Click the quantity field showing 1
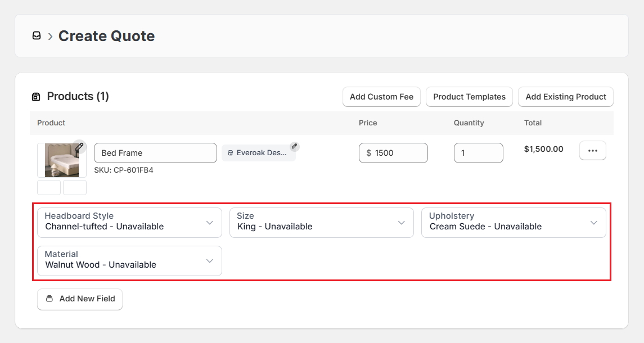This screenshot has width=644, height=343. [479, 153]
